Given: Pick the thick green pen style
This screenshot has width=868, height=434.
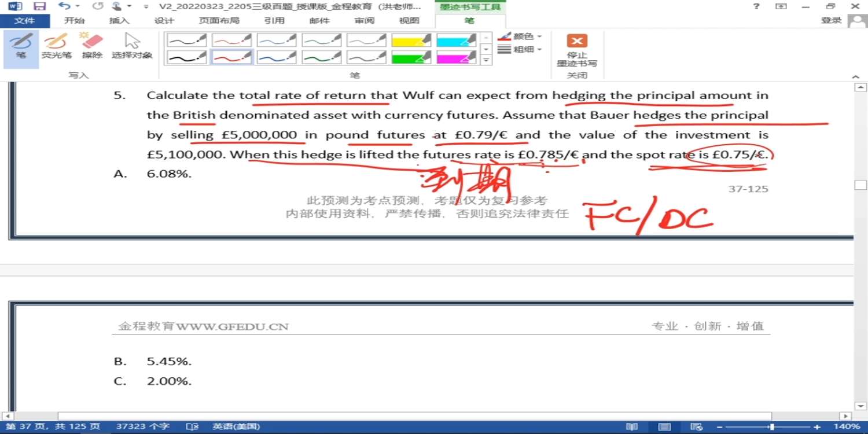Looking at the screenshot, I should click(x=322, y=57).
